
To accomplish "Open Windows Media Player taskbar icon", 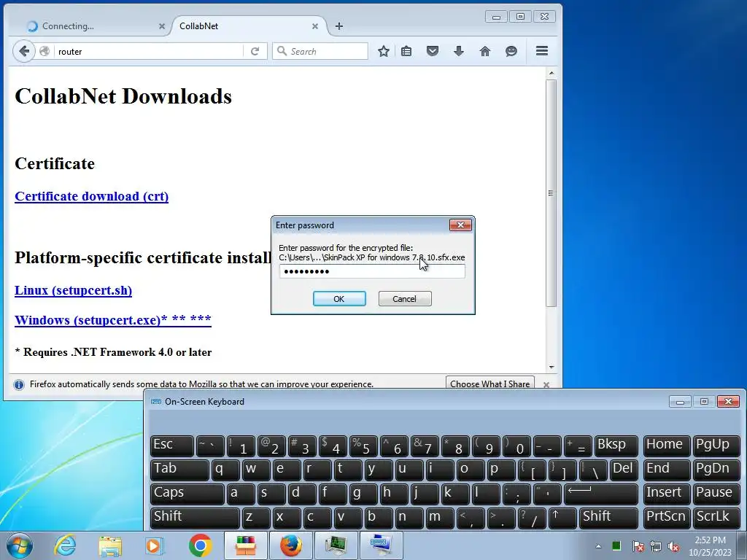I will [155, 545].
